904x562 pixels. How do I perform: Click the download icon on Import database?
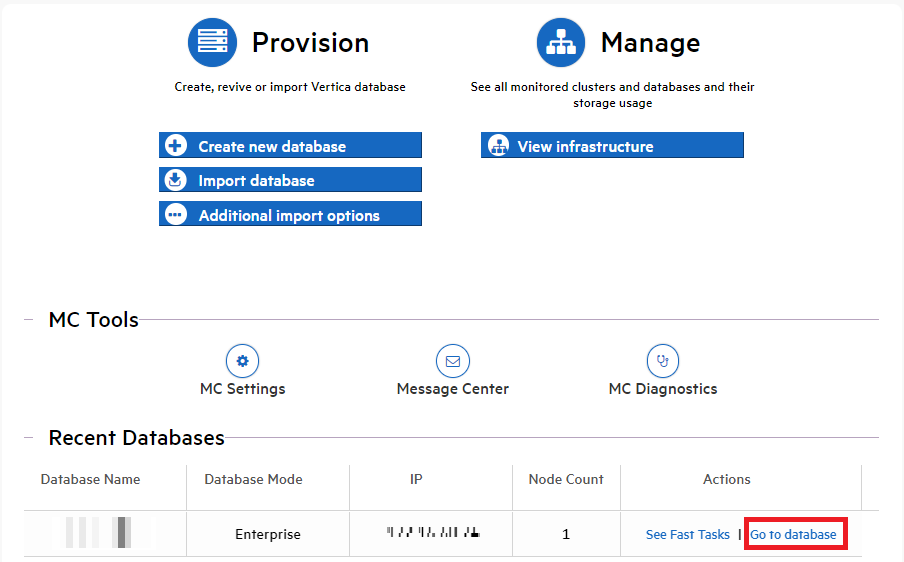tap(176, 180)
